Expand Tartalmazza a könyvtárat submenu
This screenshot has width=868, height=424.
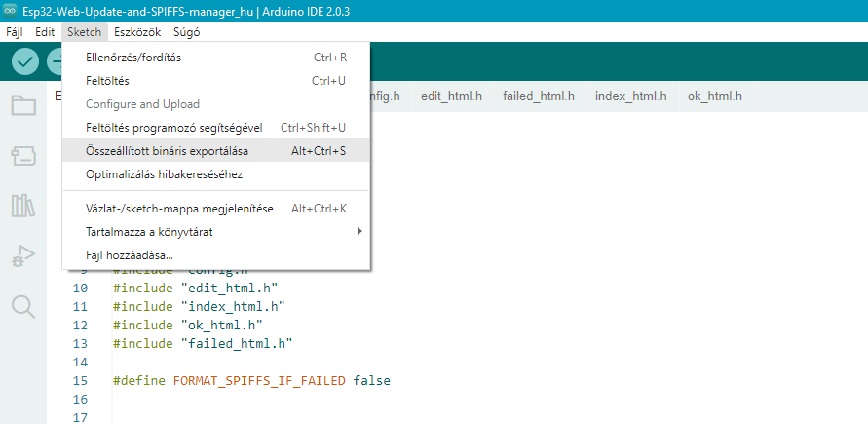click(x=216, y=232)
